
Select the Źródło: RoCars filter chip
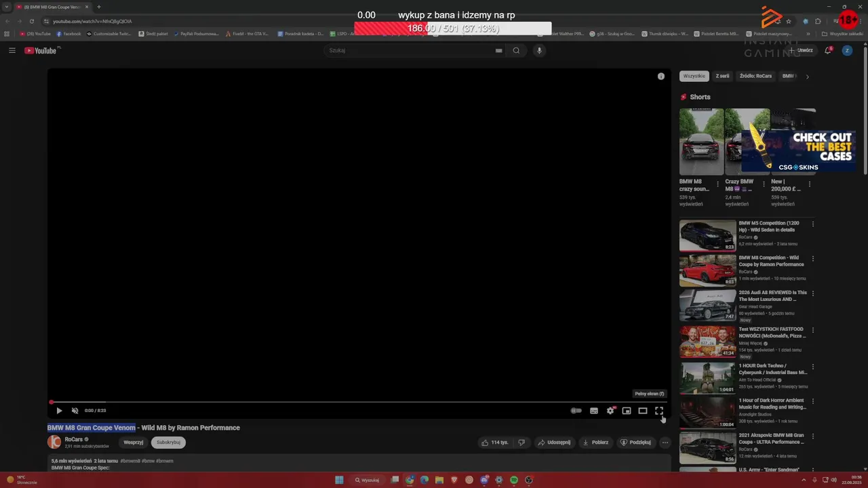click(756, 77)
